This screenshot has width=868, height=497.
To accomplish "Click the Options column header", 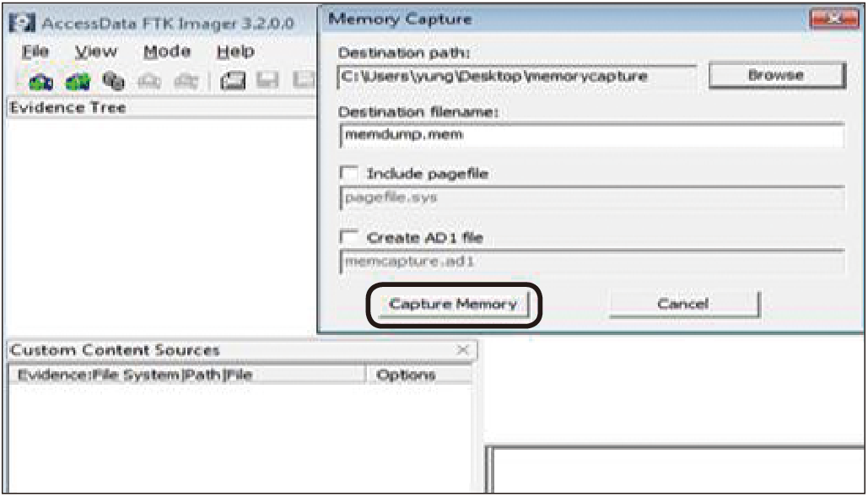I will tap(418, 375).
